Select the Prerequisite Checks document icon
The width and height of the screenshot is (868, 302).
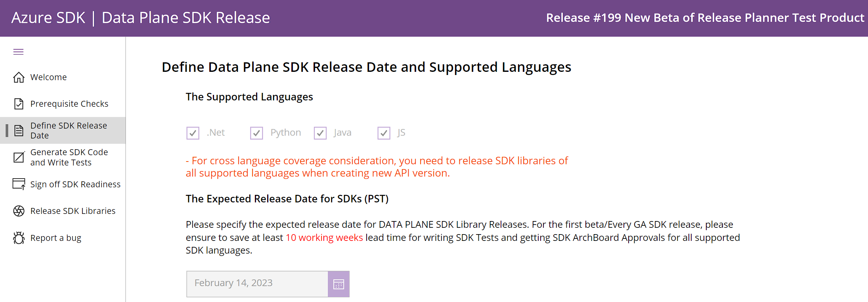[19, 104]
